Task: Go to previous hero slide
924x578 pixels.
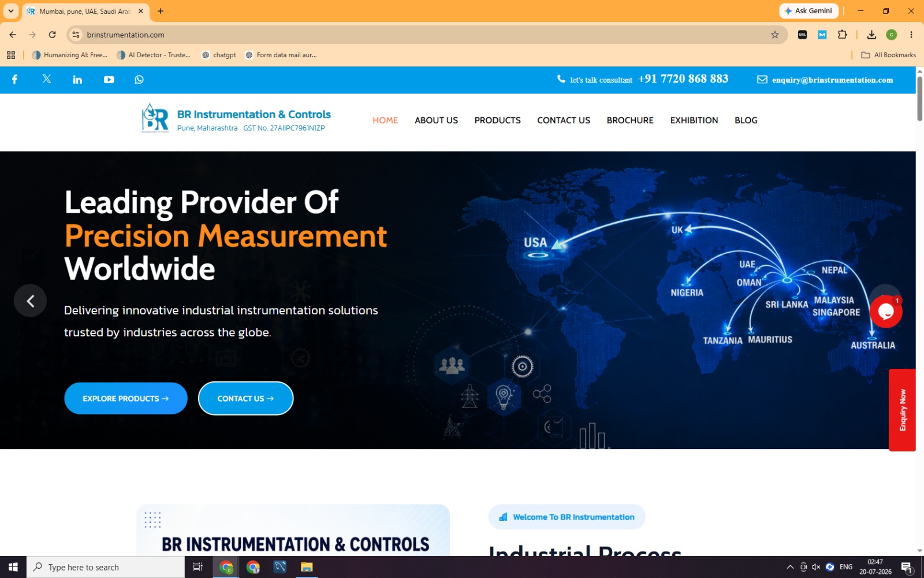Action: 30,301
